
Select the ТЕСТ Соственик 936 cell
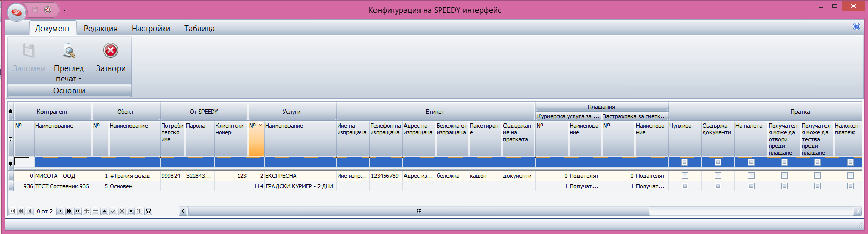coord(63,186)
